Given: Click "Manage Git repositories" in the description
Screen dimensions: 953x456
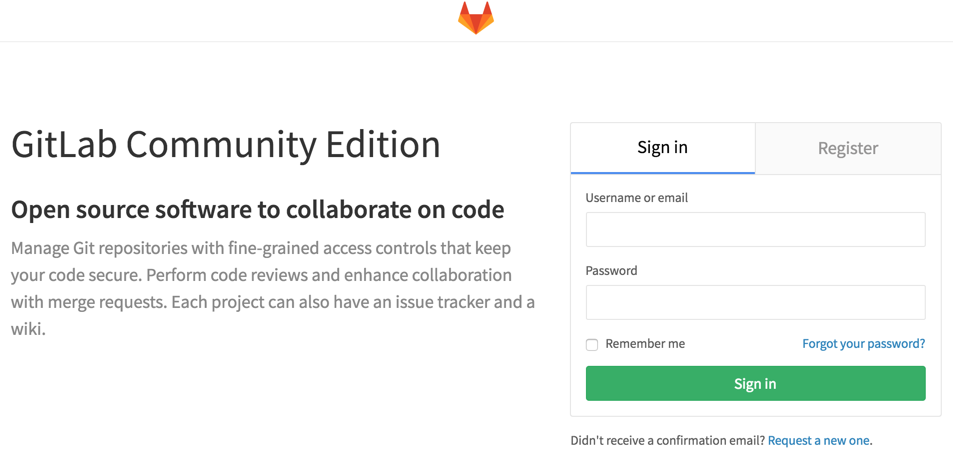Looking at the screenshot, I should (x=106, y=248).
